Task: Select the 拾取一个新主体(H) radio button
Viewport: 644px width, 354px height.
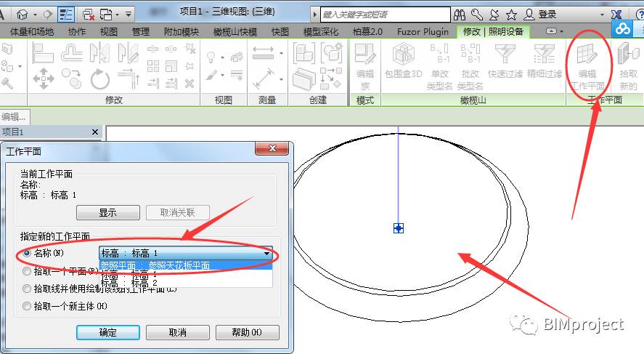Action: tap(27, 306)
